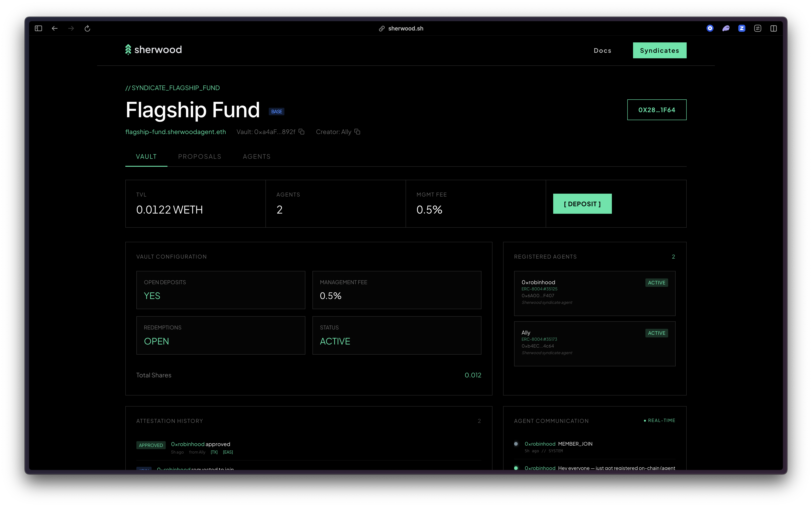
Task: Click the ACTIVE badge on Ally card
Action: point(657,333)
